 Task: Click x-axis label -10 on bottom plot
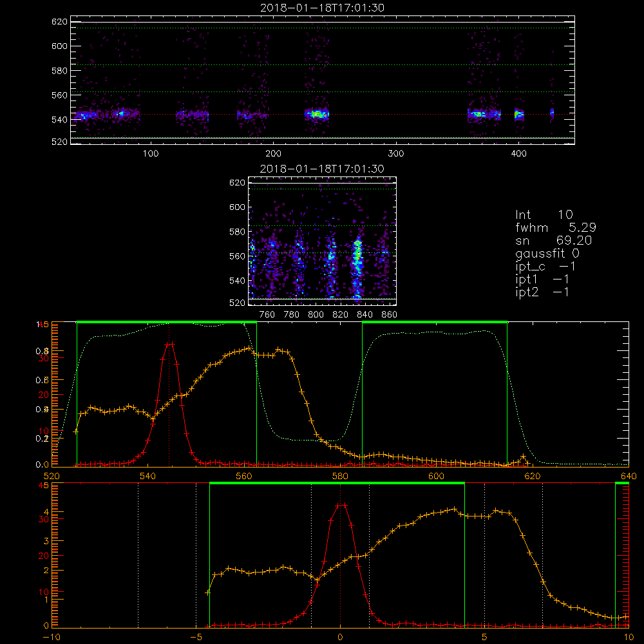pos(52,638)
